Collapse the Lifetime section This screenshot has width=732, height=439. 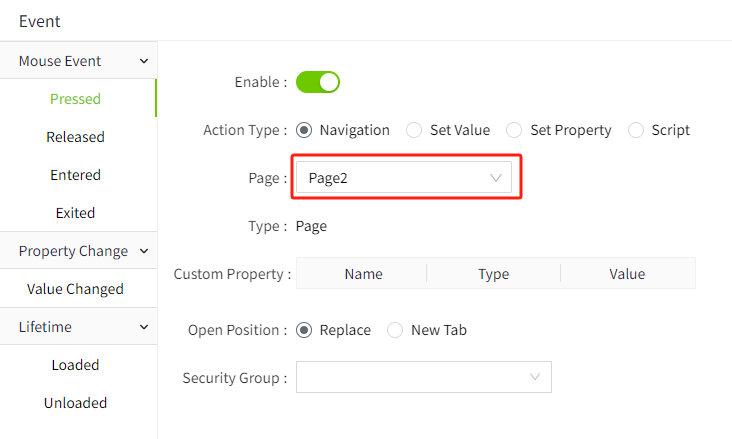(x=145, y=327)
